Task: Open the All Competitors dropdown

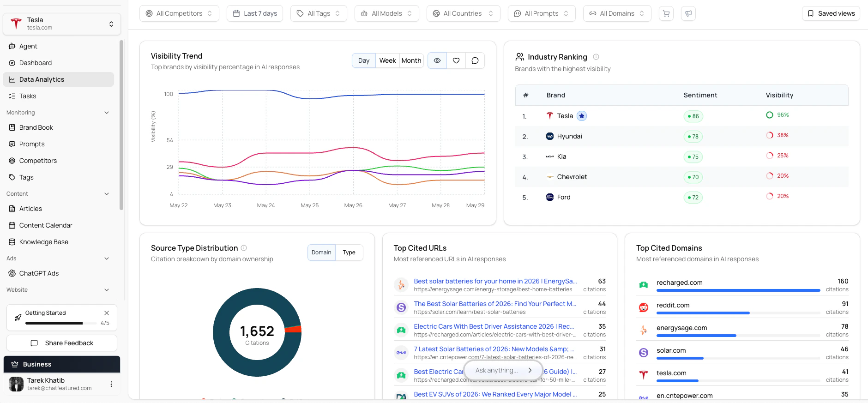Action: point(179,13)
